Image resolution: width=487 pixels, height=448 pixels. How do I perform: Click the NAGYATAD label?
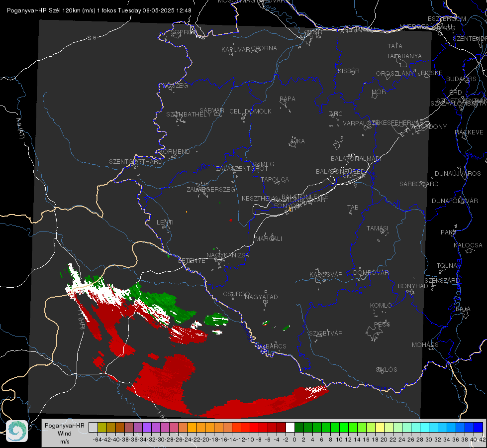tap(261, 297)
